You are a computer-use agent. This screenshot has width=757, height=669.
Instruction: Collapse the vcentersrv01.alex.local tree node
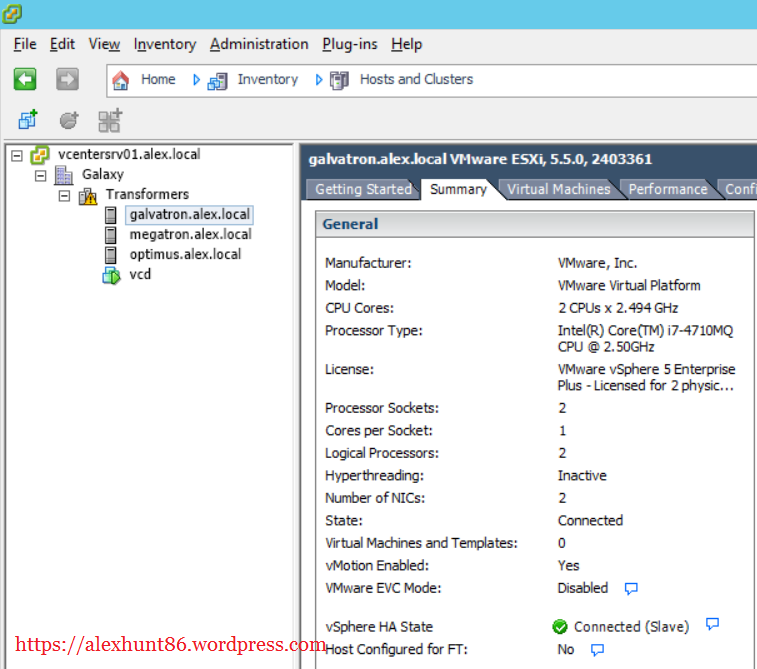tap(17, 155)
